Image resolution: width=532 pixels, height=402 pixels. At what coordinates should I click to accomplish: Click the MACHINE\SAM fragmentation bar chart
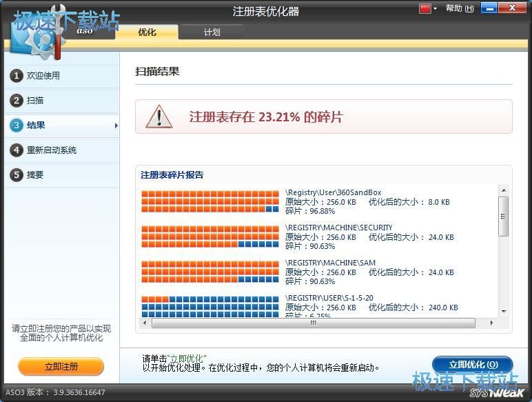(210, 272)
